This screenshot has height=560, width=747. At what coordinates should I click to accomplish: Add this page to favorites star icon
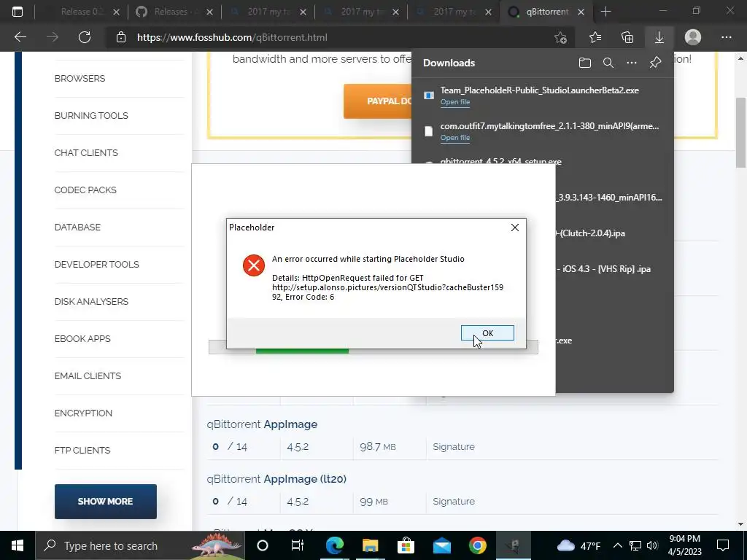click(x=561, y=37)
